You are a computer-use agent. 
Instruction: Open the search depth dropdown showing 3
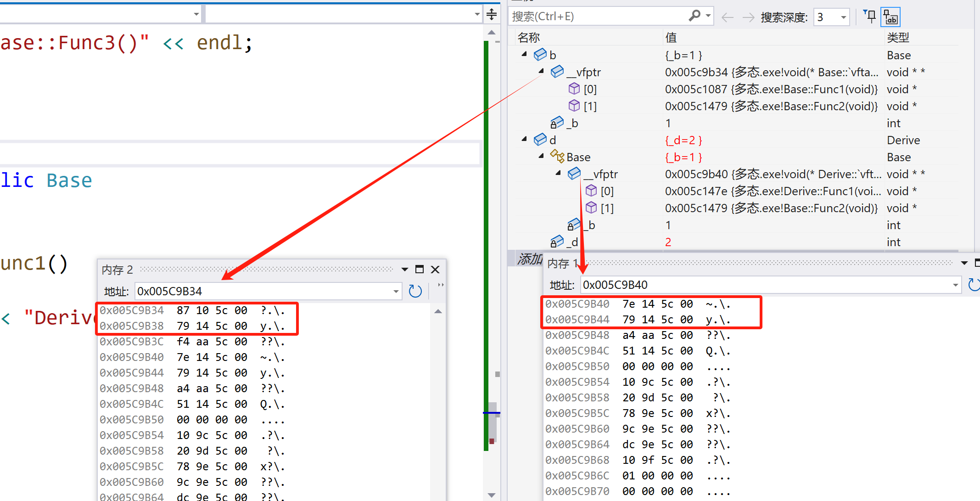point(843,17)
